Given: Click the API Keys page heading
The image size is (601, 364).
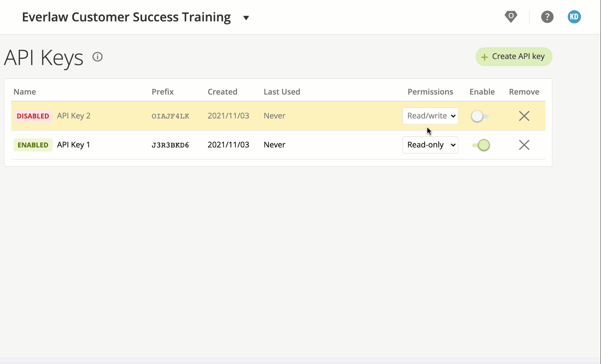Looking at the screenshot, I should (44, 58).
